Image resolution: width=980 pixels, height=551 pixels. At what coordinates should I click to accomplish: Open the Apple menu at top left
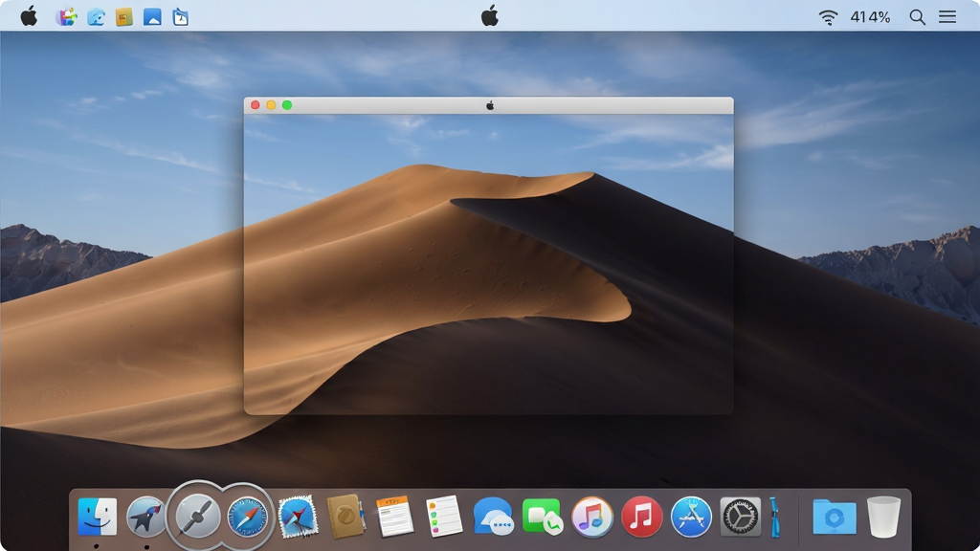(29, 16)
